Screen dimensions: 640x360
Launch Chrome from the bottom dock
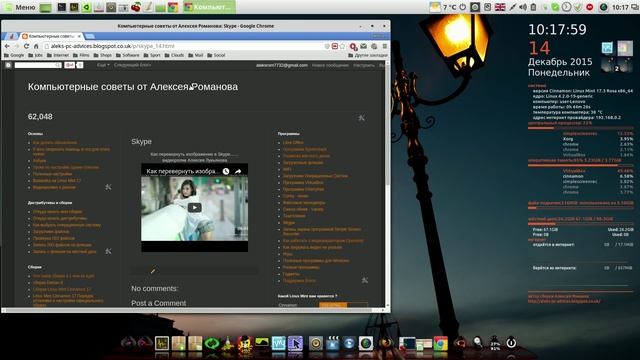(x=440, y=344)
